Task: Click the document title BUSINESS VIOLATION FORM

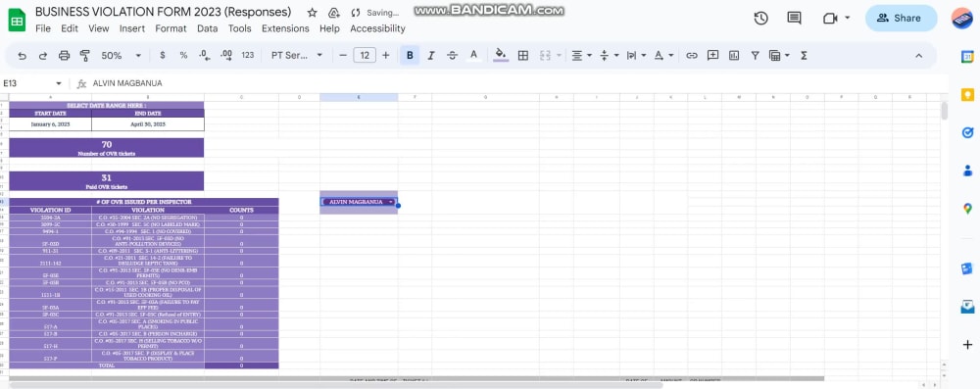Action: tap(163, 12)
